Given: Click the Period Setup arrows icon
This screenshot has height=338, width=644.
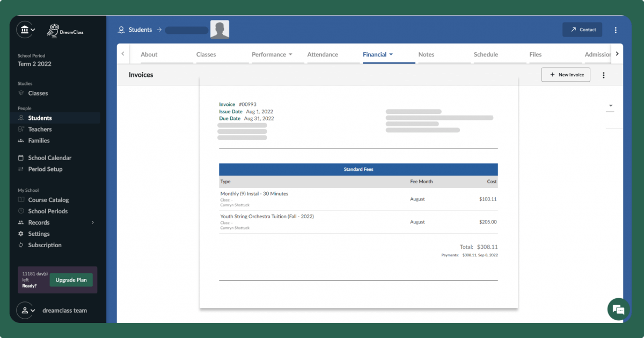Looking at the screenshot, I should 20,169.
